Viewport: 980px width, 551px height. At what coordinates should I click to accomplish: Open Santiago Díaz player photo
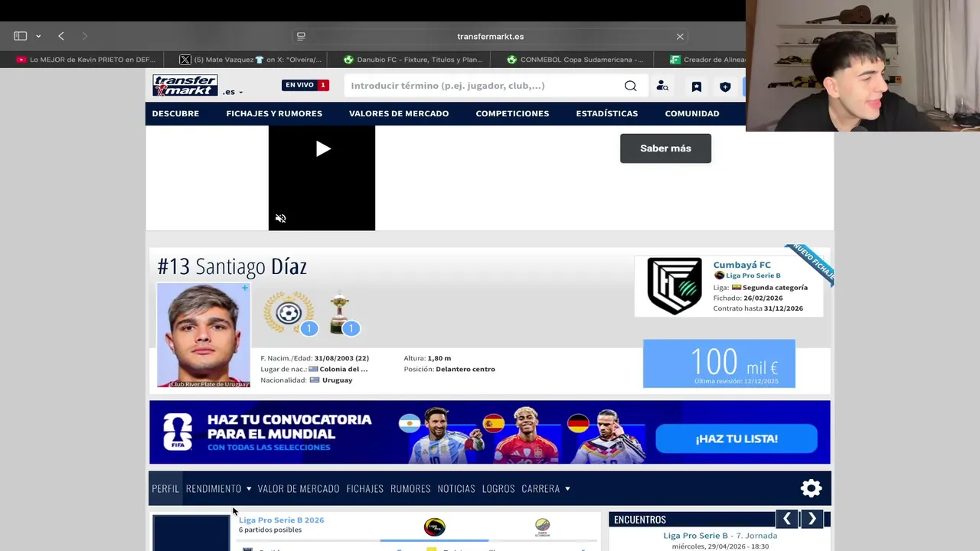click(x=203, y=334)
